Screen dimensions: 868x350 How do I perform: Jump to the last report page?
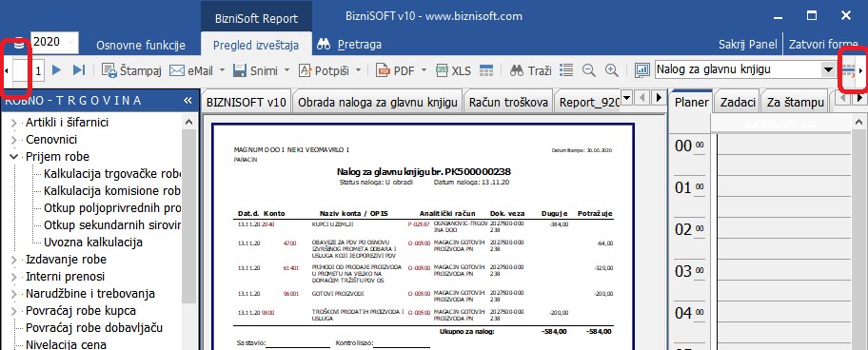pos(79,70)
